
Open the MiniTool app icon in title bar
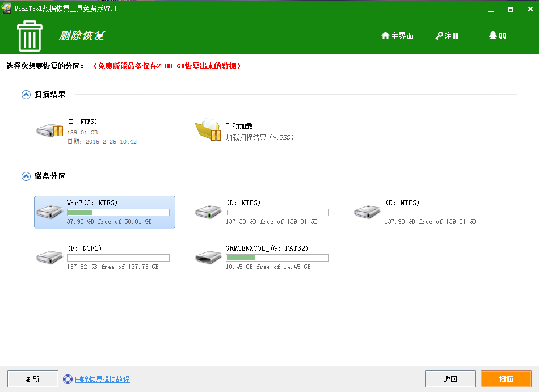click(6, 9)
